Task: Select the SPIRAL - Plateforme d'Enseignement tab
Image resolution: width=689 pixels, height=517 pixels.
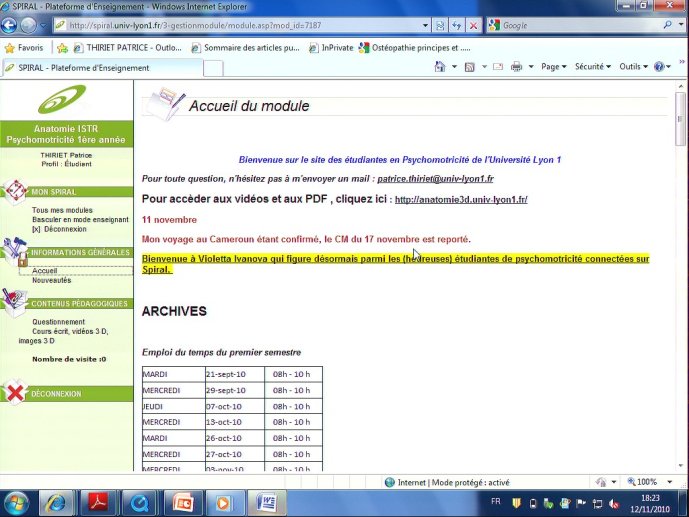Action: pos(102,68)
